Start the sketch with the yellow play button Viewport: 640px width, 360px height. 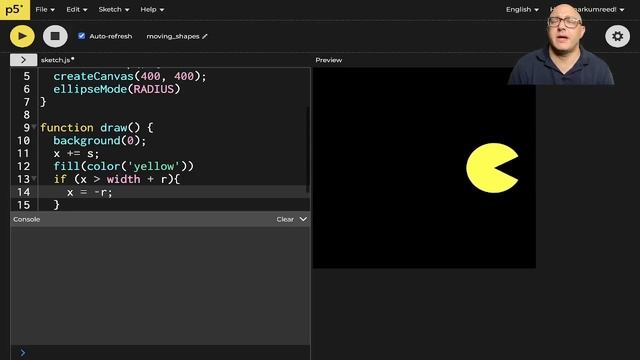22,36
